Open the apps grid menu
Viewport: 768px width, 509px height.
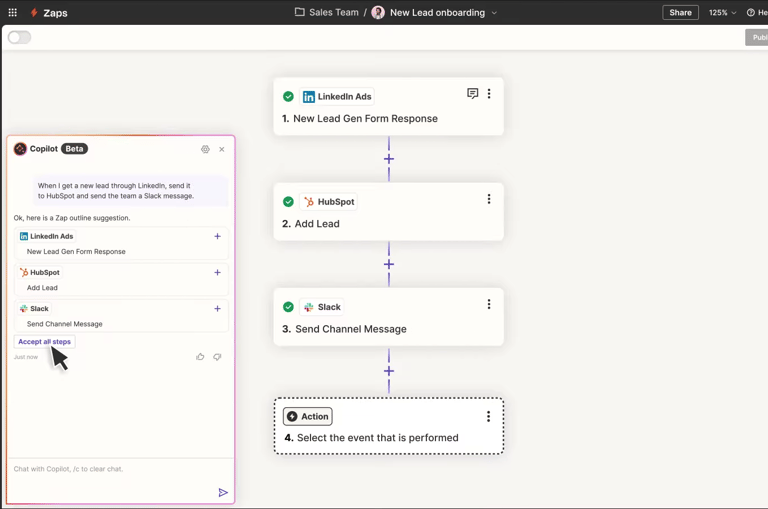pos(12,13)
